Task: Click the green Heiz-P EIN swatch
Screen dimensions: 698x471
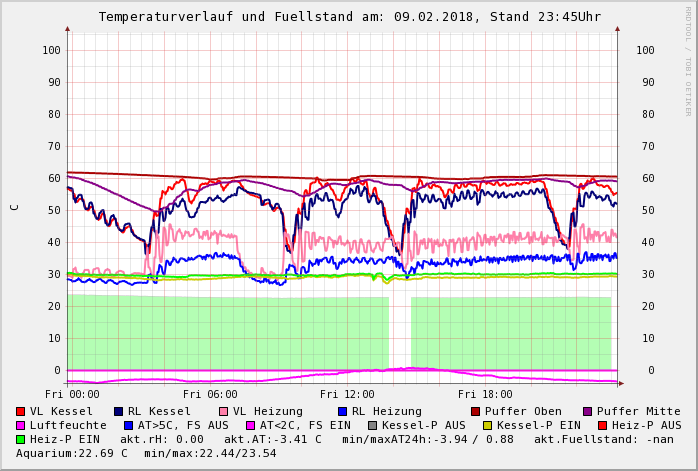Action: [x=21, y=439]
